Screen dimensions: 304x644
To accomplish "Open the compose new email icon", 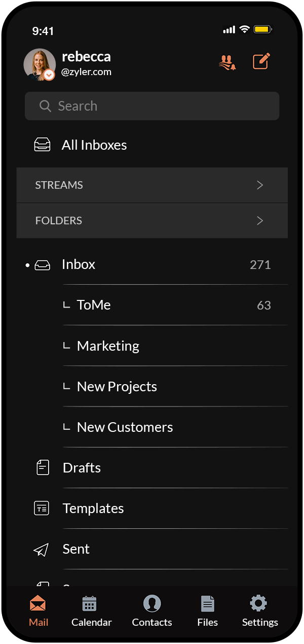I will pos(260,61).
